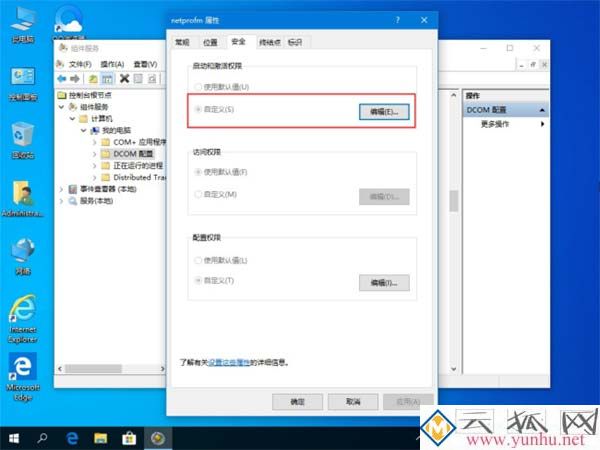Viewport: 600px width, 450px height.
Task: Click the Windows Start button
Action: pyautogui.click(x=14, y=438)
